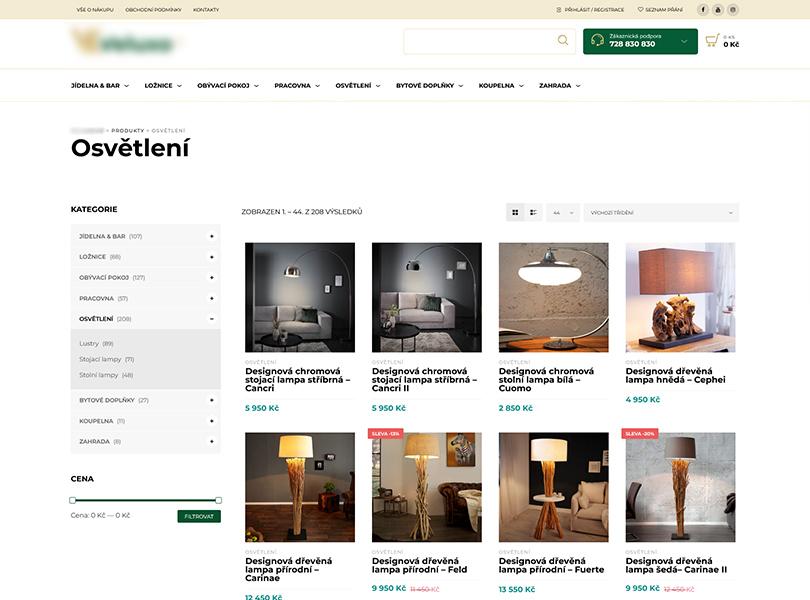Switch to grid view layout
810x600 pixels.
[515, 212]
